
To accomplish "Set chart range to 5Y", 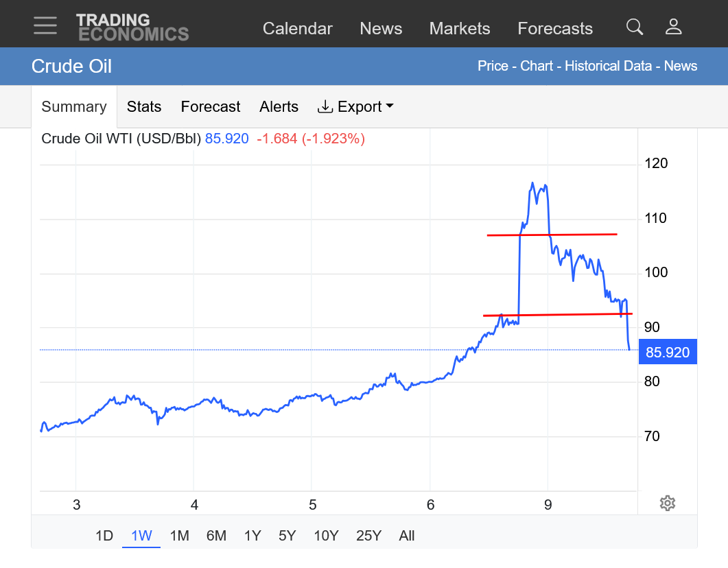I will (x=287, y=536).
